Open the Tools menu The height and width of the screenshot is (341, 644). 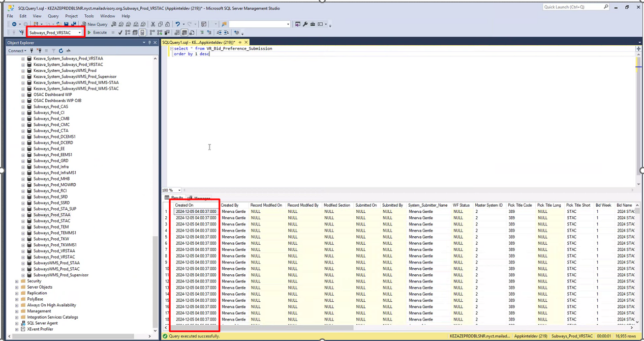pos(89,16)
